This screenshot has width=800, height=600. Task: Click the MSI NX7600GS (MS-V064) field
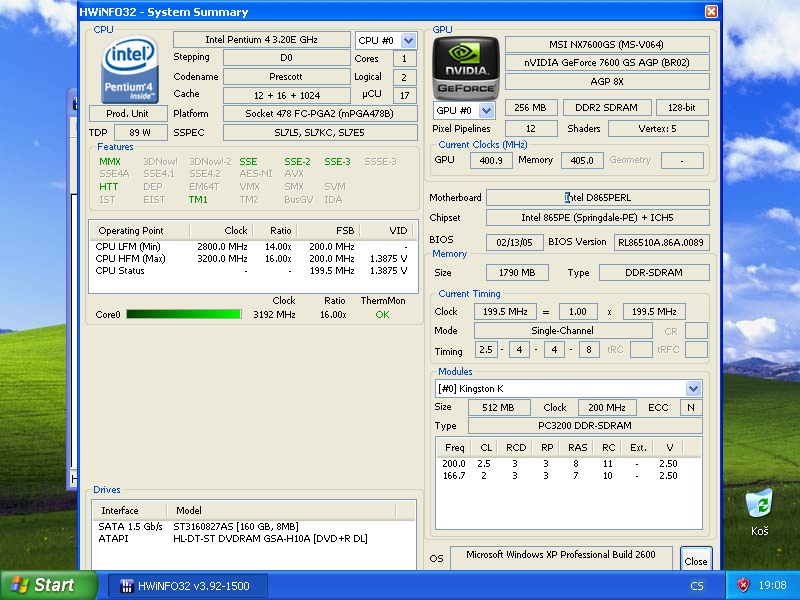[x=607, y=44]
